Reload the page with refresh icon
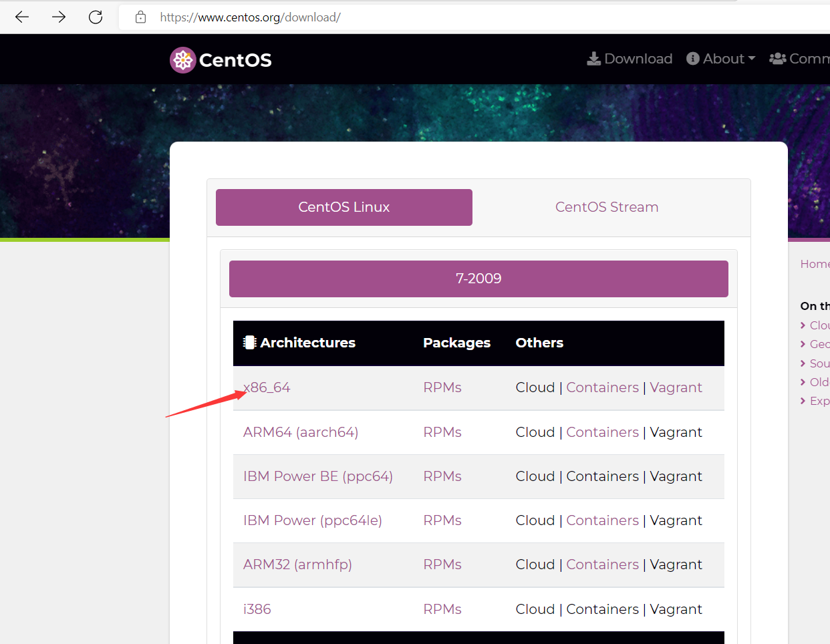The image size is (830, 644). pyautogui.click(x=96, y=17)
